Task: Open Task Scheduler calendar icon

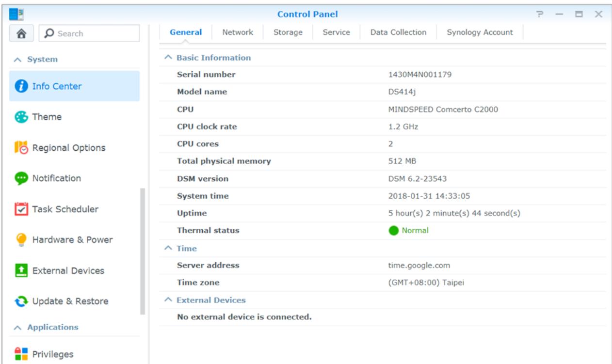Action: pos(21,209)
